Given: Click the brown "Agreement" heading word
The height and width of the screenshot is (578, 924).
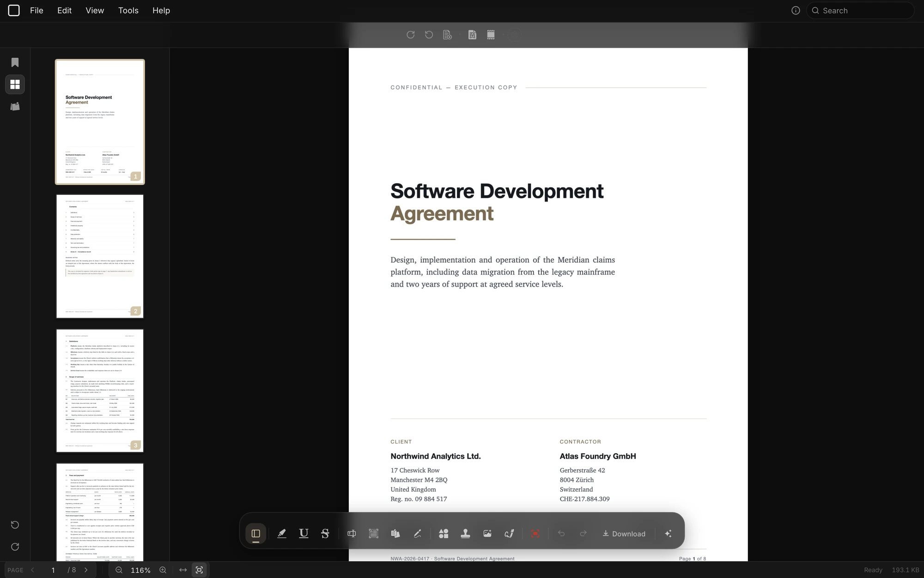Looking at the screenshot, I should point(442,214).
